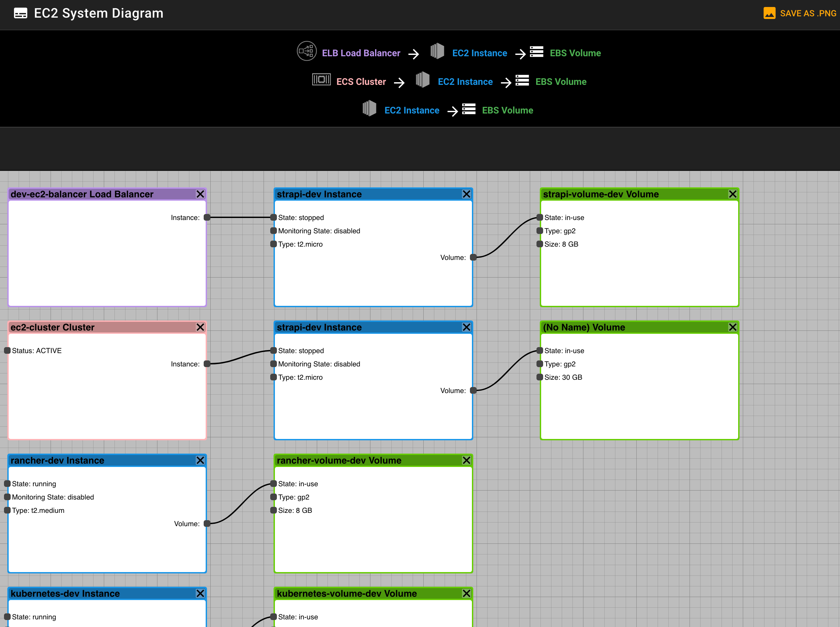Click EC2 Instance icon in third legend row
Viewport: 840px width, 627px height.
(369, 108)
